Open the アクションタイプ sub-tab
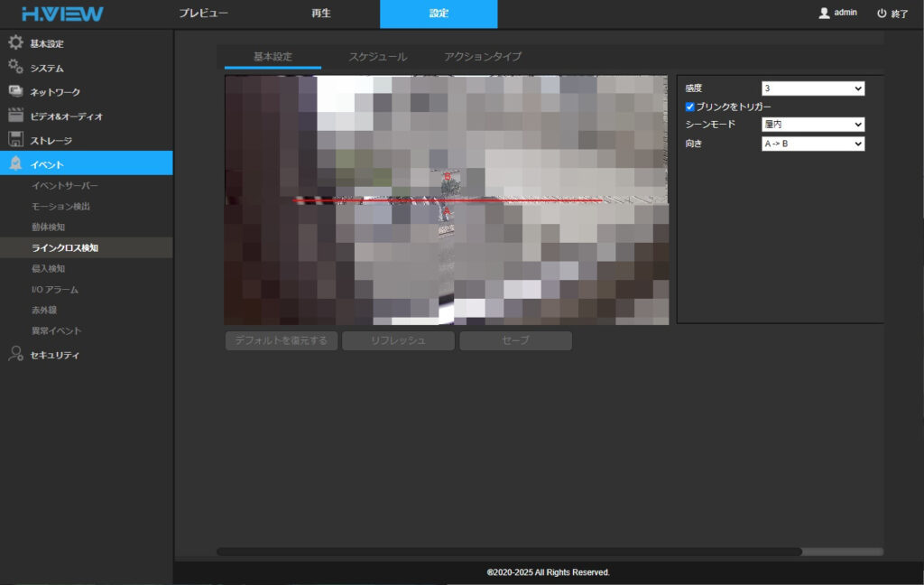The width and height of the screenshot is (924, 585). pos(483,57)
